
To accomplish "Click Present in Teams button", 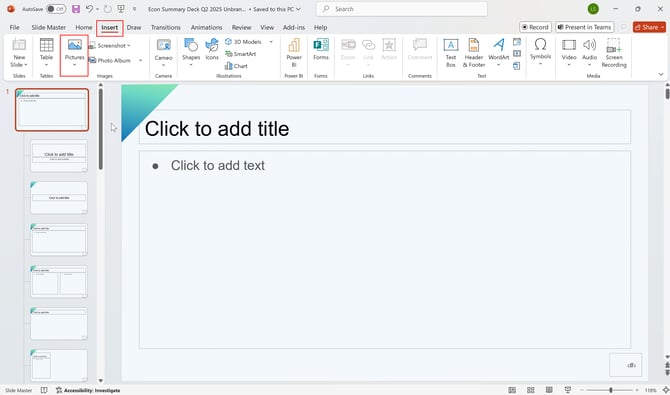I will (585, 27).
